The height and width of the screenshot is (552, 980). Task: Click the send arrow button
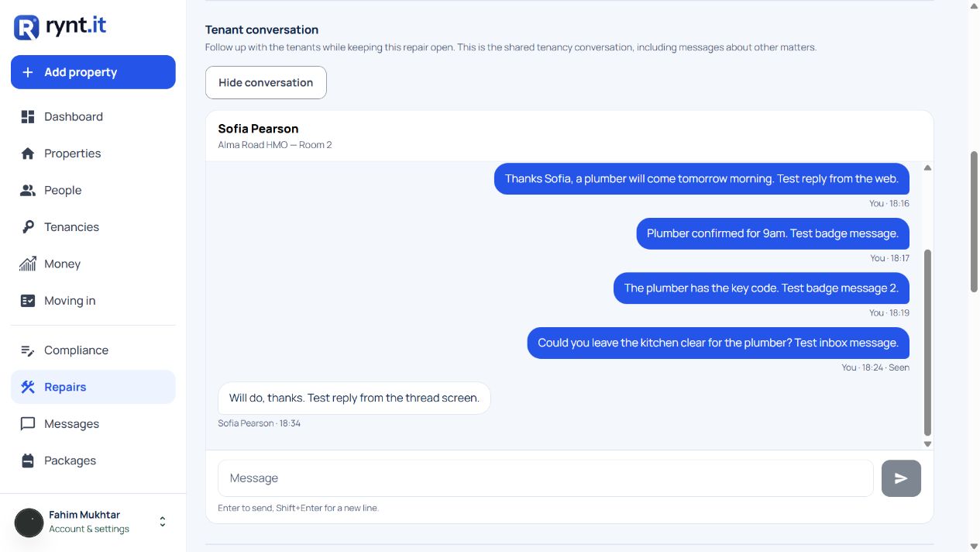(901, 478)
